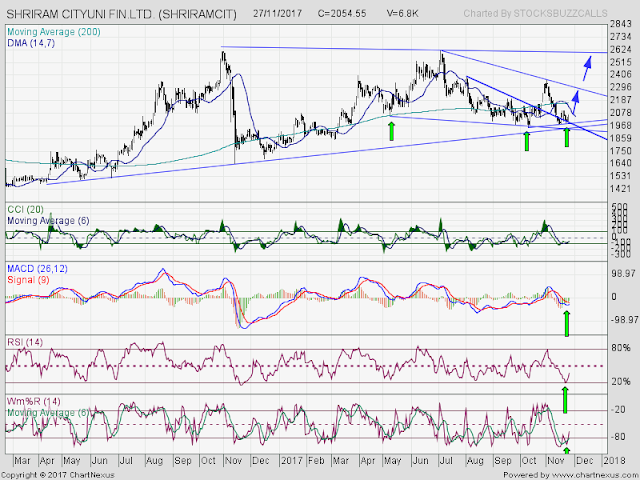Click the Moving Average (200) legend label
This screenshot has height=480, width=640.
point(53,32)
